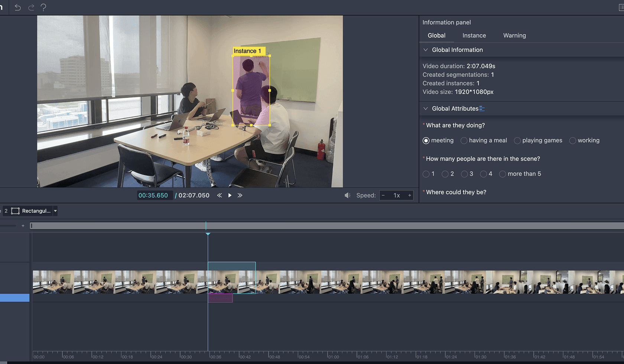Collapse the Global Attributes section

(426, 108)
